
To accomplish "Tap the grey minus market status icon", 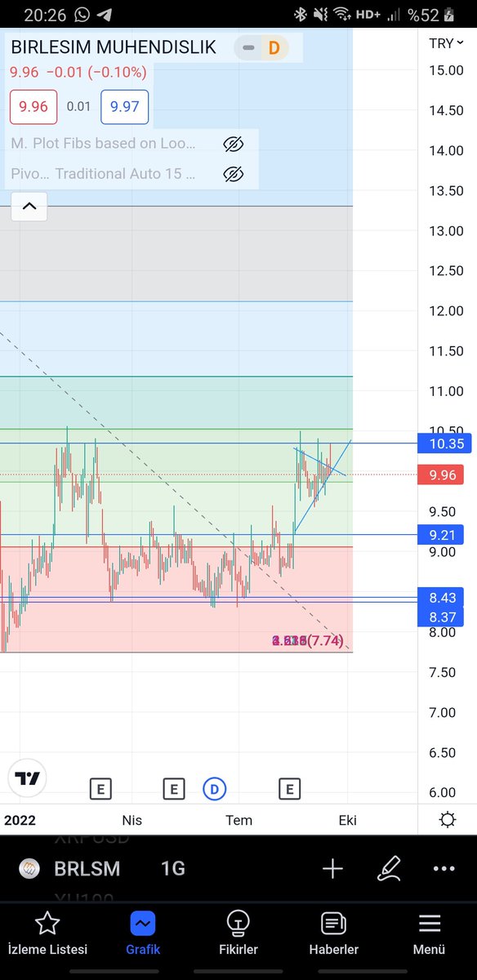I will [248, 47].
